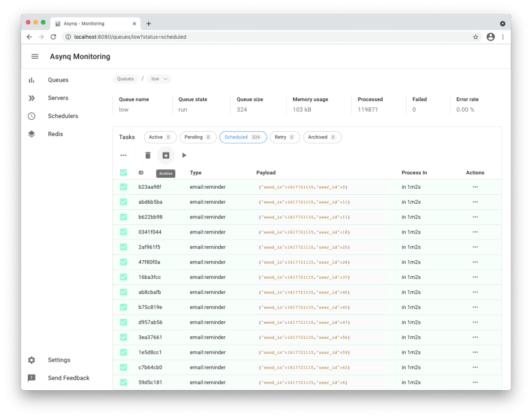
Task: Delete selected tasks with trash icon
Action: [148, 155]
